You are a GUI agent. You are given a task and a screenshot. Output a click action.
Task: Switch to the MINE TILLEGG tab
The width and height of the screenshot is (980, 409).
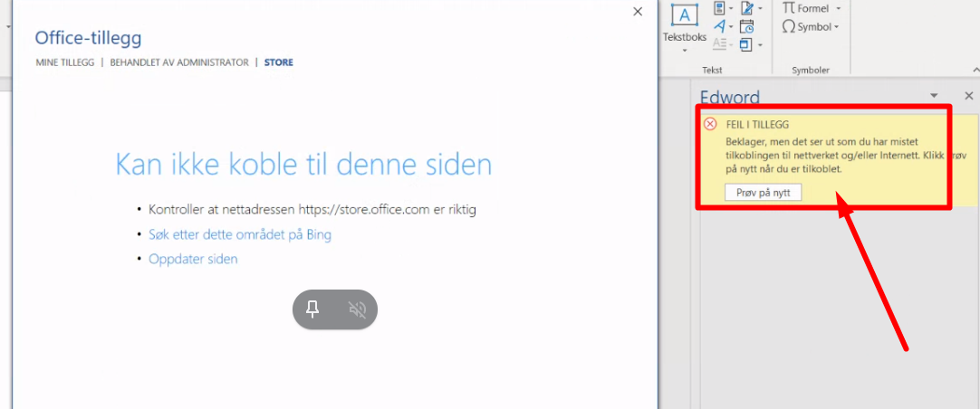click(x=64, y=62)
